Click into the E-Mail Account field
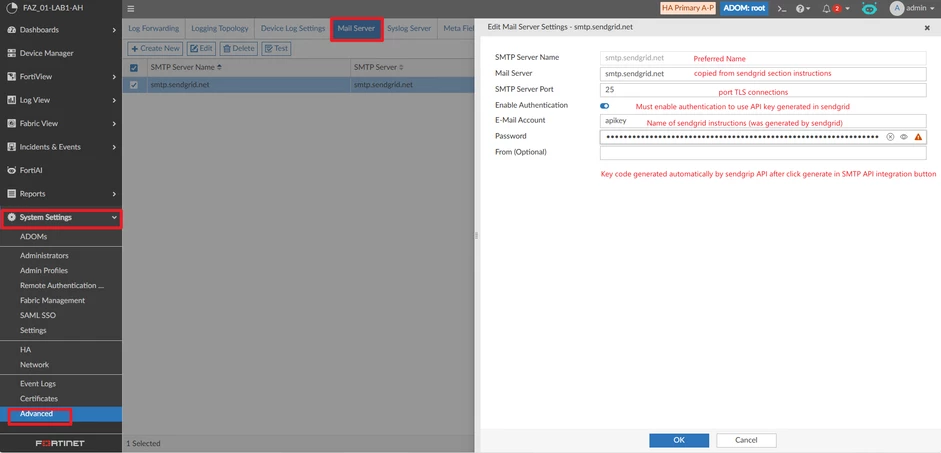The width and height of the screenshot is (941, 453). point(763,121)
